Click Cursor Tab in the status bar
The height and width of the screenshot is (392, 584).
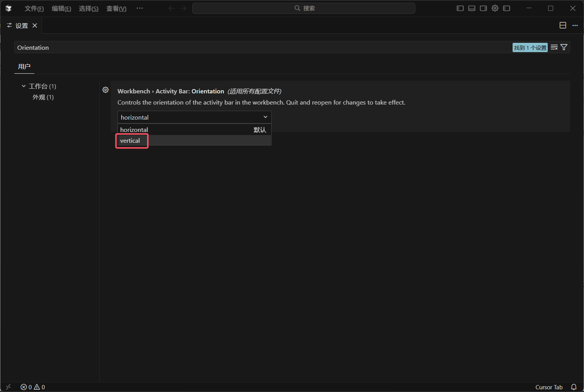tap(549, 387)
